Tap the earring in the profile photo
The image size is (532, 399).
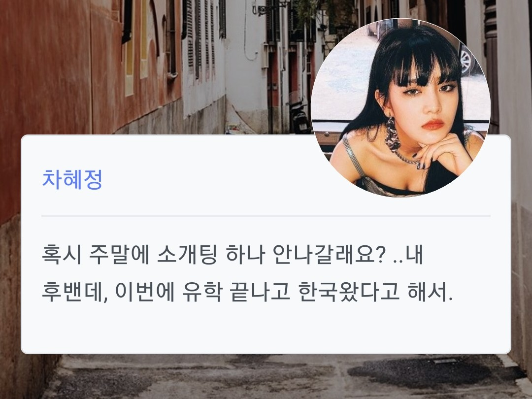point(393,134)
